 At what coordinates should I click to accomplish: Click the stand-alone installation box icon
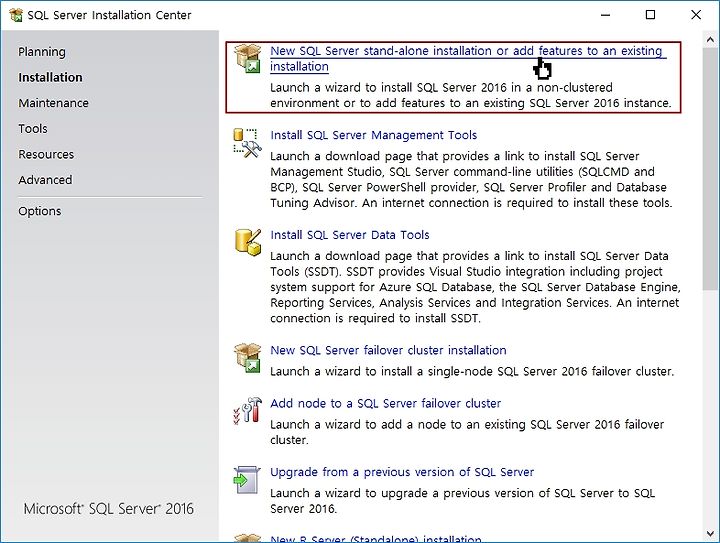click(248, 58)
